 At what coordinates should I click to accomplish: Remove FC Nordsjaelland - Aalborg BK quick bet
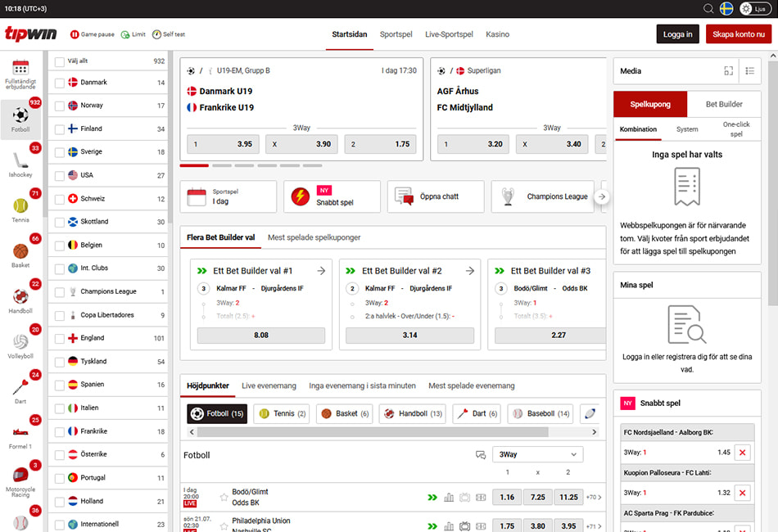pos(742,452)
